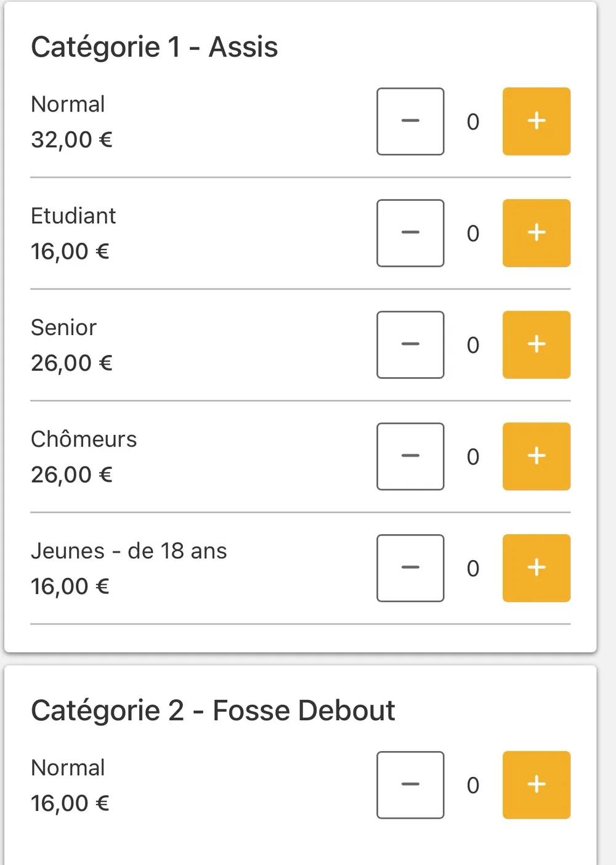The height and width of the screenshot is (865, 616).
Task: Decrease Normal seated ticket quantity
Action: coord(410,121)
